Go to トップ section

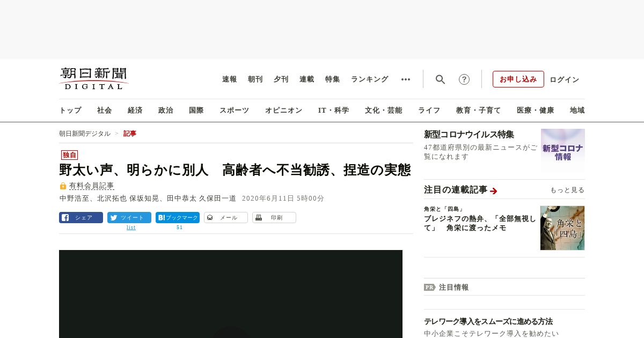pos(70,110)
